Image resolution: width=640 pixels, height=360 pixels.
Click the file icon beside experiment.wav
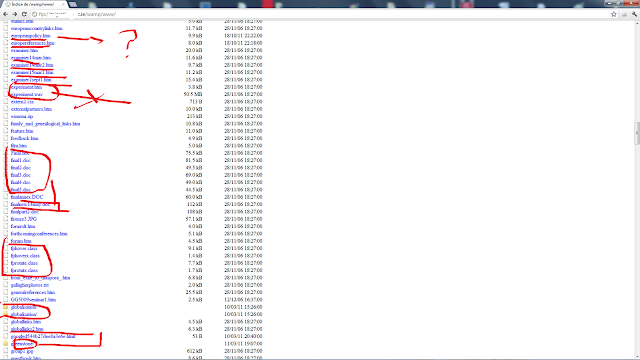6,94
